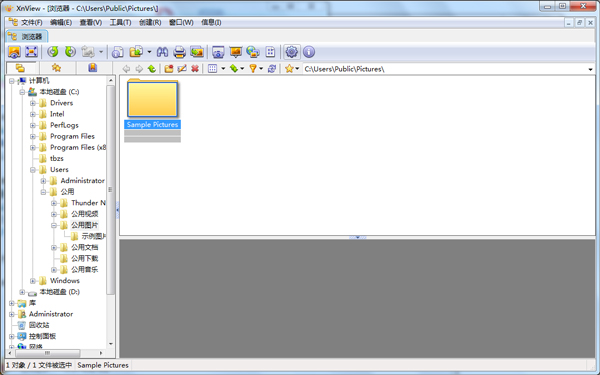This screenshot has height=375, width=600.
Task: Navigate back with the left arrow
Action: tap(126, 69)
